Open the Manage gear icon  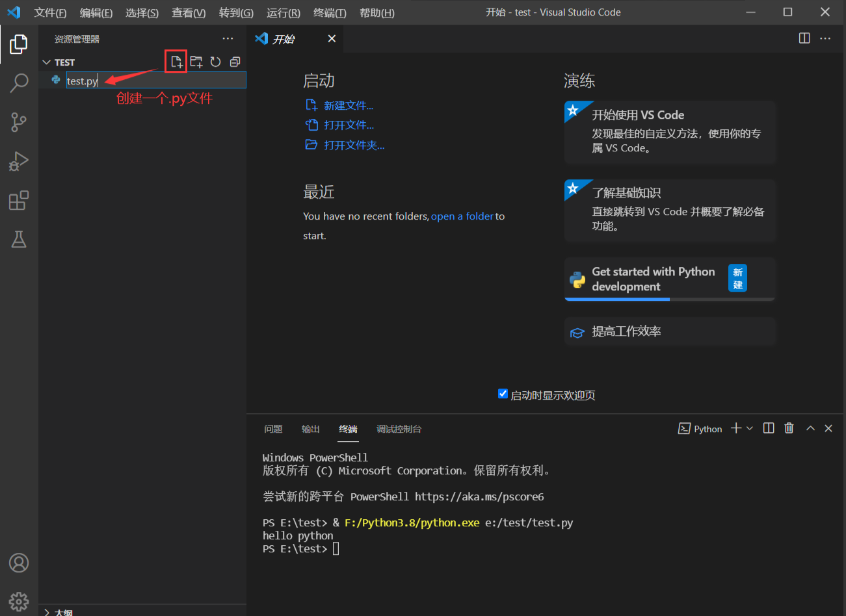point(19,602)
